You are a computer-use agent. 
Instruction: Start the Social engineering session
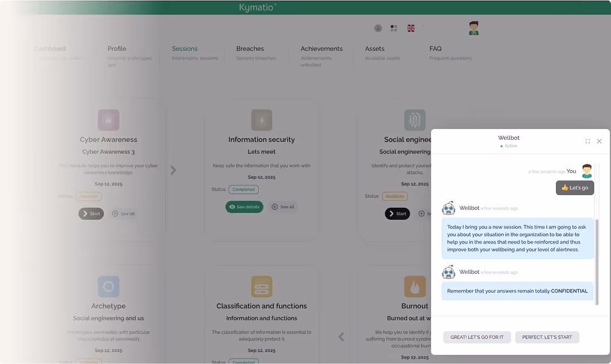pos(398,214)
